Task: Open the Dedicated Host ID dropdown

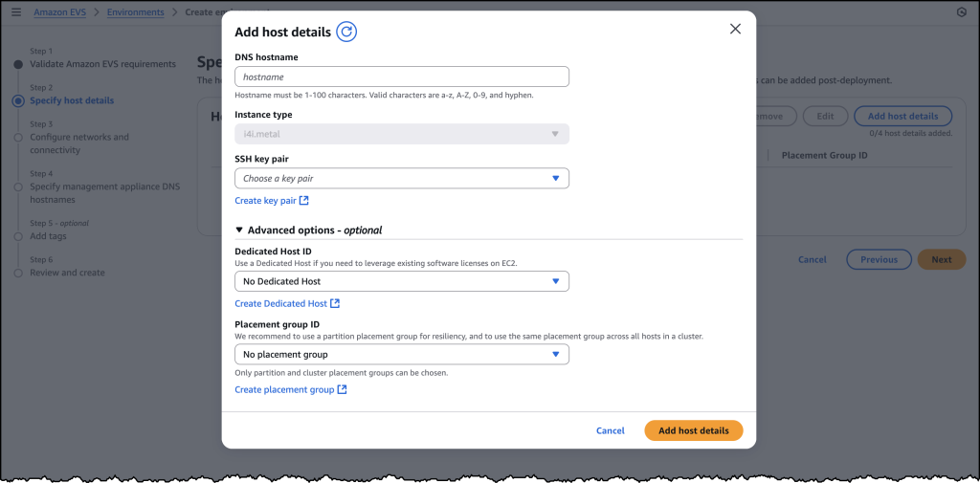Action: tap(402, 281)
